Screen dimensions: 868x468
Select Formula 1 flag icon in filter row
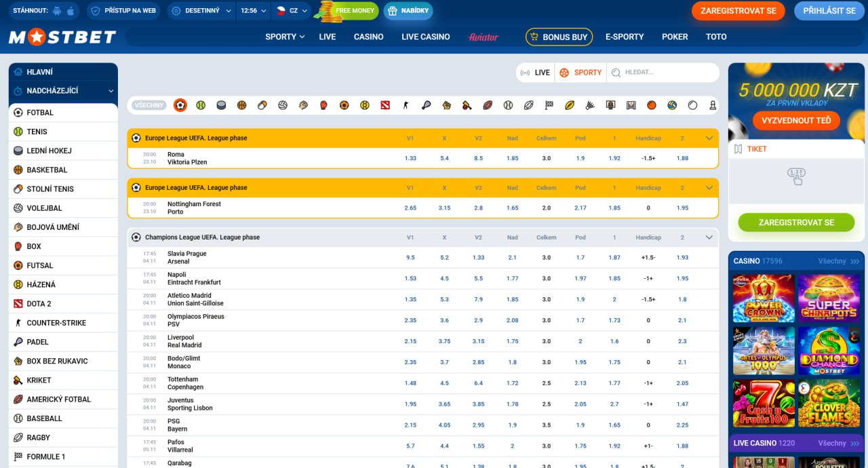point(549,105)
